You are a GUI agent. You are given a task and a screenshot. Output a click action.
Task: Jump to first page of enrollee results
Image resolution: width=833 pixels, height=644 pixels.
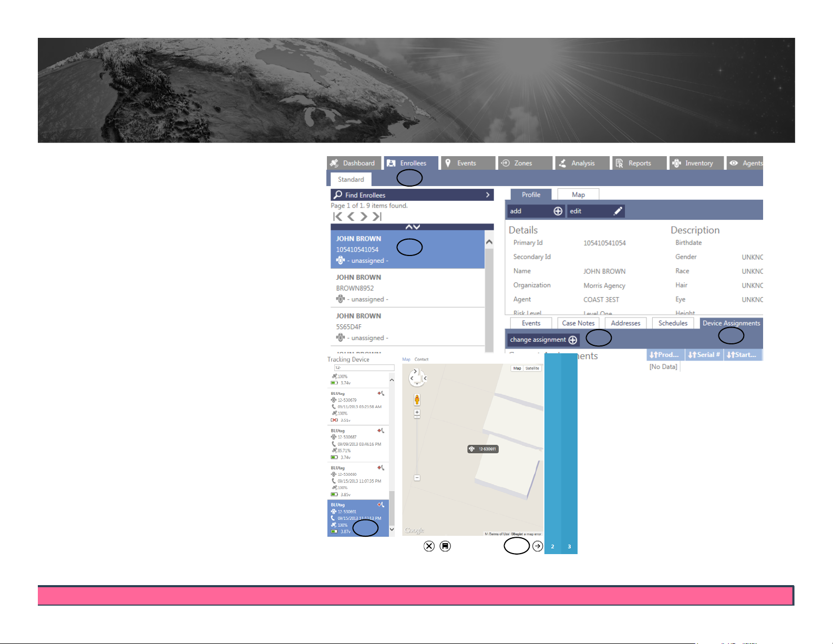pyautogui.click(x=338, y=217)
